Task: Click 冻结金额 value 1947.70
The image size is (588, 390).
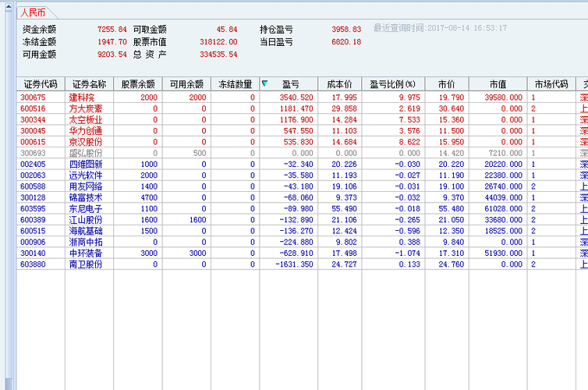Action: 112,41
